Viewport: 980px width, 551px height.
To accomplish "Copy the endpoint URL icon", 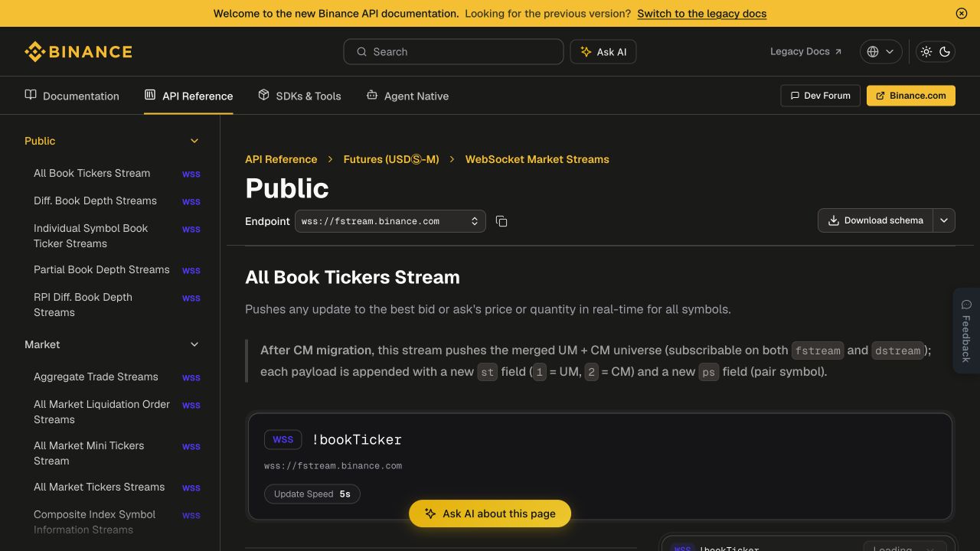I will pos(501,221).
